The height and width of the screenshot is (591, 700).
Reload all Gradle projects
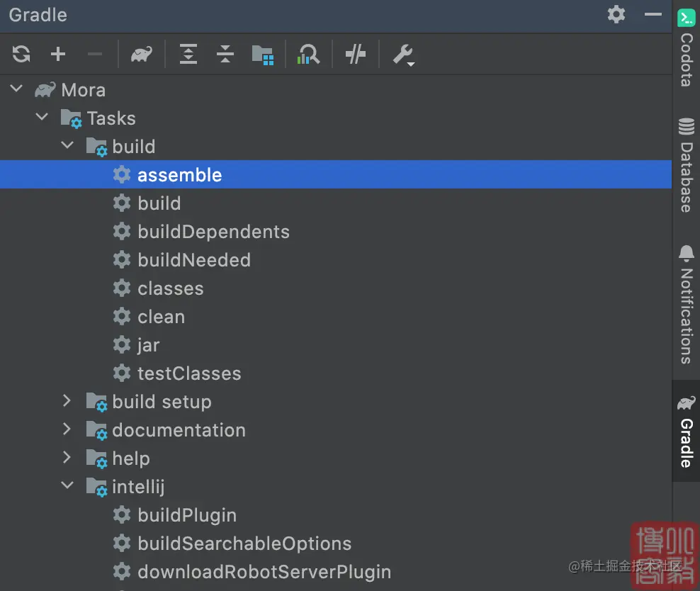click(21, 55)
